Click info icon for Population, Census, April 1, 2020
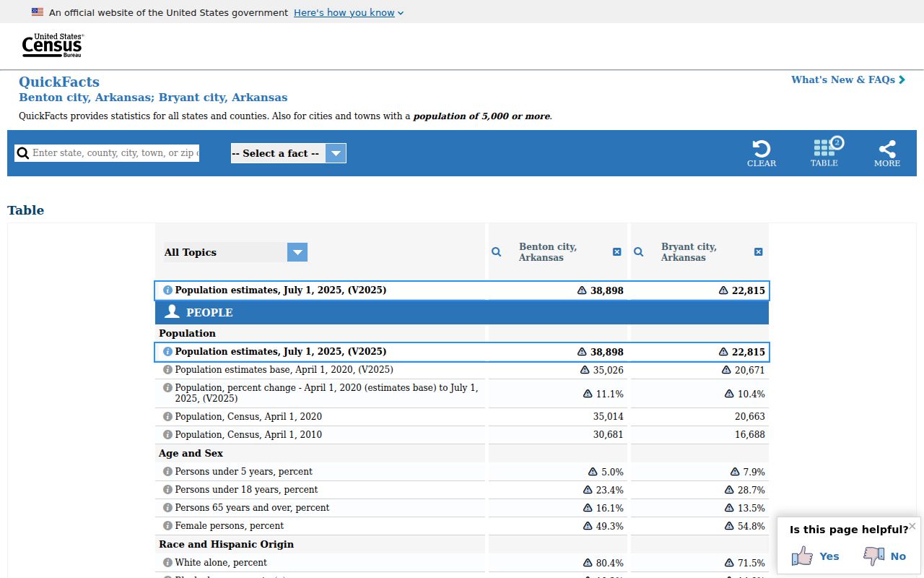924x578 pixels. (x=167, y=417)
